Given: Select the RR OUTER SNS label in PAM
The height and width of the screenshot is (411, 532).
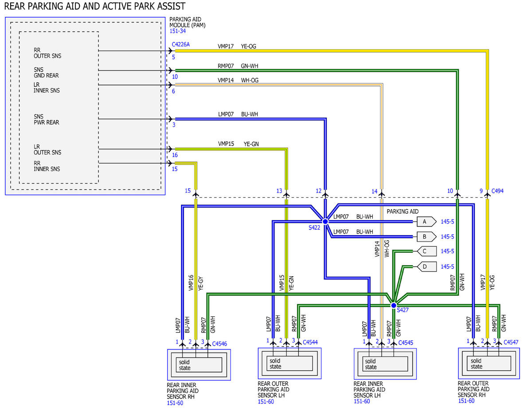Looking at the screenshot, I should tap(47, 53).
